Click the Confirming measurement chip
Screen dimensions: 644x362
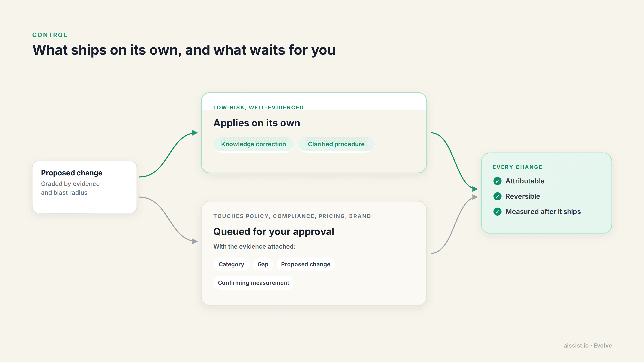[x=253, y=283]
